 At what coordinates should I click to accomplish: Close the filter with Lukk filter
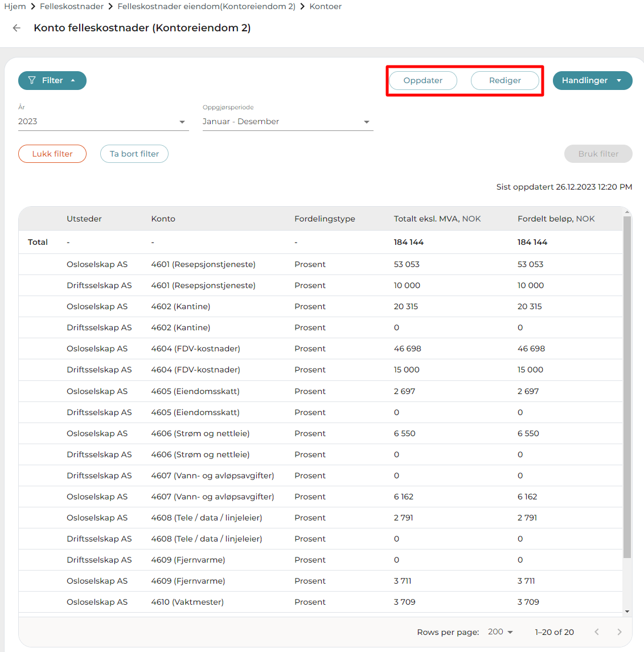pos(52,154)
